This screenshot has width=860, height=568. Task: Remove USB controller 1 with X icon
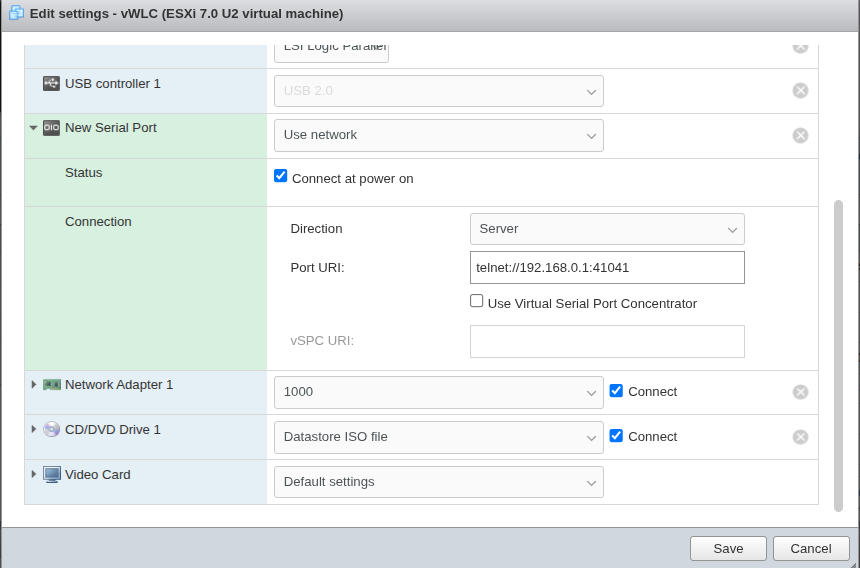click(x=800, y=91)
